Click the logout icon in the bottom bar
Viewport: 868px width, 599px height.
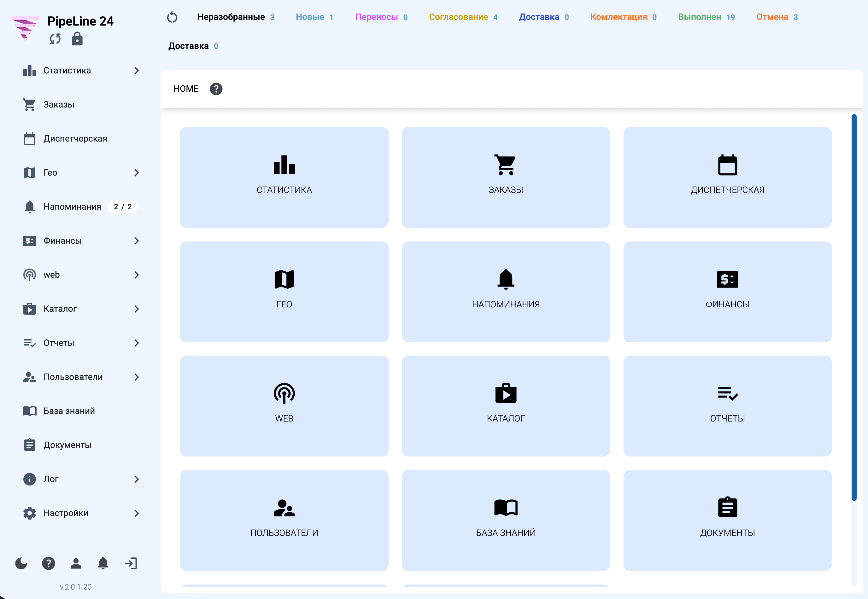(131, 563)
